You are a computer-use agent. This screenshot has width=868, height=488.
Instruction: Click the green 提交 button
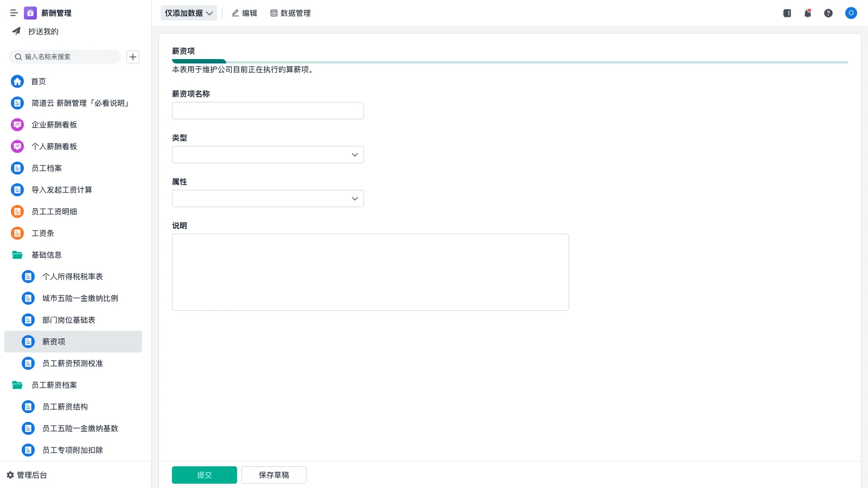click(x=205, y=475)
